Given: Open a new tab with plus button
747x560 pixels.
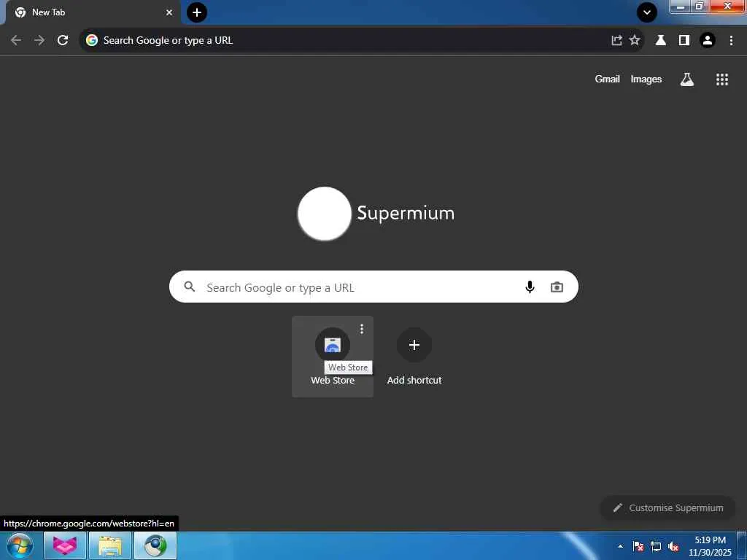Looking at the screenshot, I should [x=197, y=12].
